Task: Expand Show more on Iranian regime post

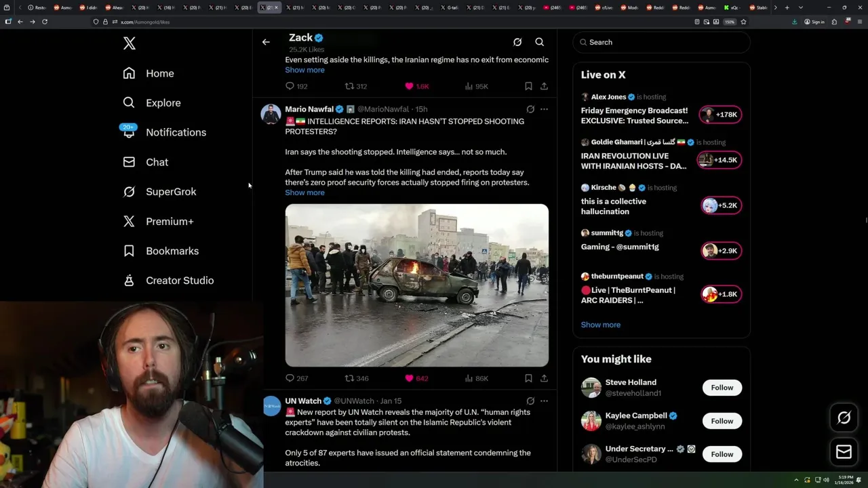Action: (304, 70)
